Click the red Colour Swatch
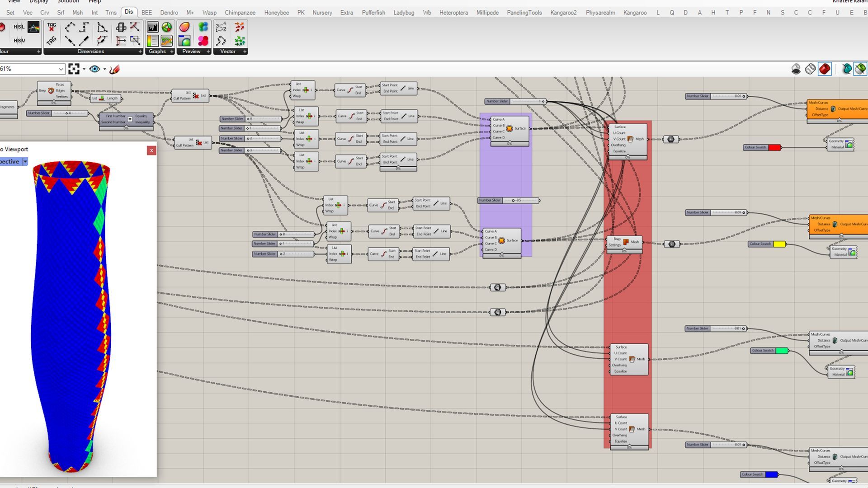 (x=774, y=148)
